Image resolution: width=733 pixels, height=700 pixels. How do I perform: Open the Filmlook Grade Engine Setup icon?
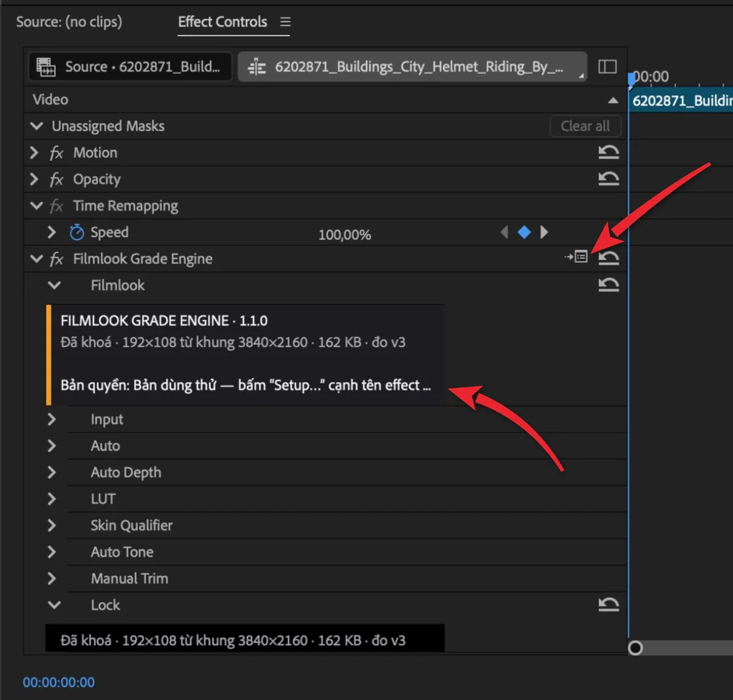(576, 256)
